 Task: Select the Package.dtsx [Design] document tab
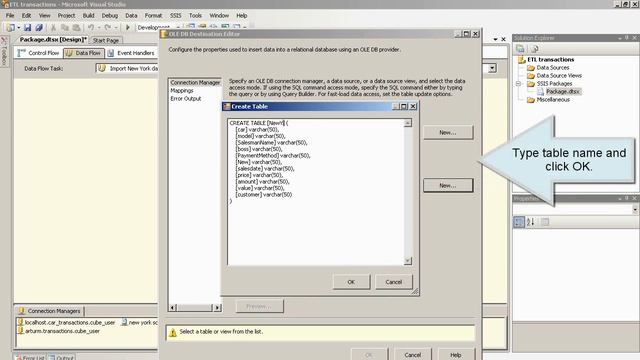[53, 40]
